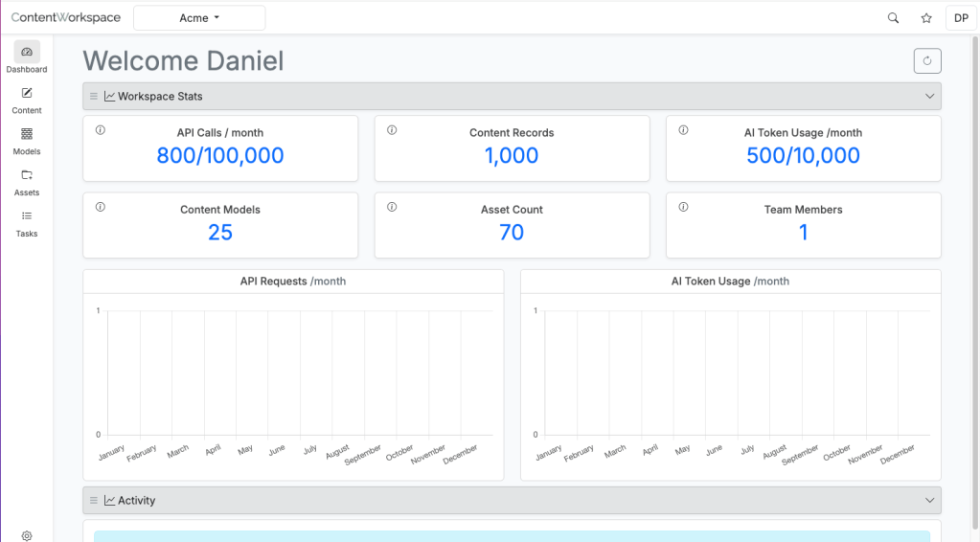Click the search magnifier icon

click(894, 18)
